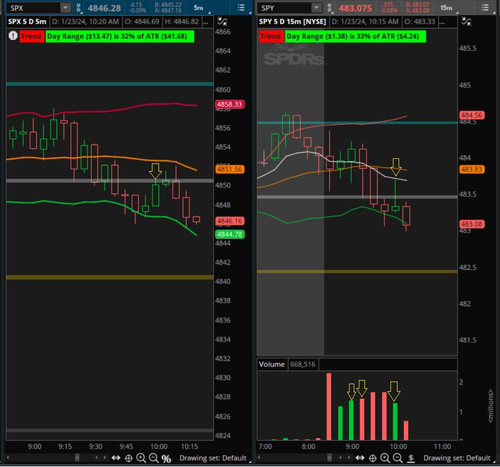Open the SPX symbol dropdown arrow
This screenshot has height=467, width=500.
tap(66, 8)
